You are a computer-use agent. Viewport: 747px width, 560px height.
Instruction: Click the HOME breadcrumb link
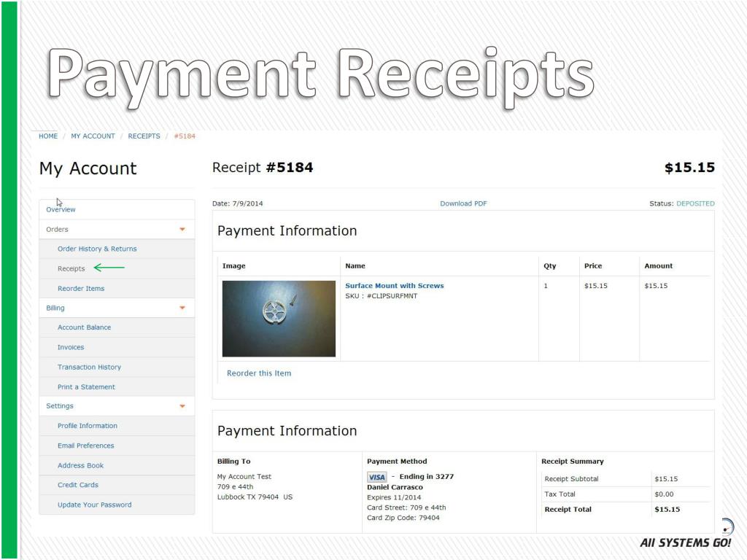(48, 136)
